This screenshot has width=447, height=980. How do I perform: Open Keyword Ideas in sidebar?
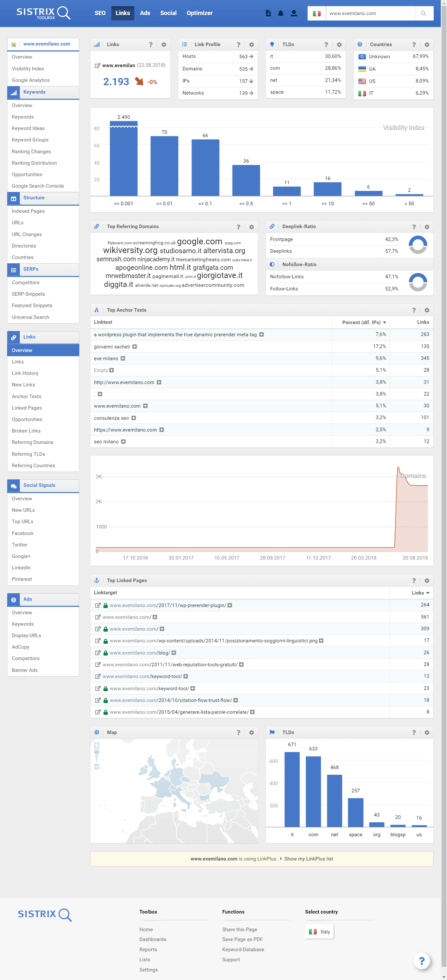28,128
